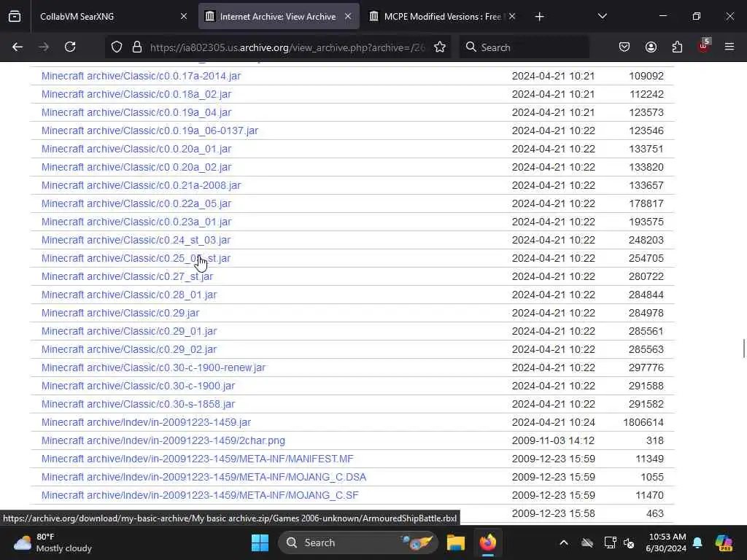Go back to previous page
Screen dimensions: 747x560
[18, 47]
